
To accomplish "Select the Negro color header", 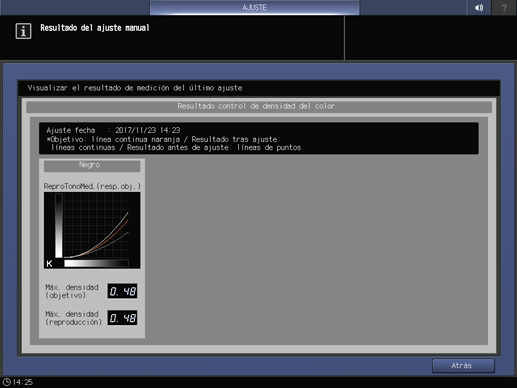I will (x=92, y=166).
